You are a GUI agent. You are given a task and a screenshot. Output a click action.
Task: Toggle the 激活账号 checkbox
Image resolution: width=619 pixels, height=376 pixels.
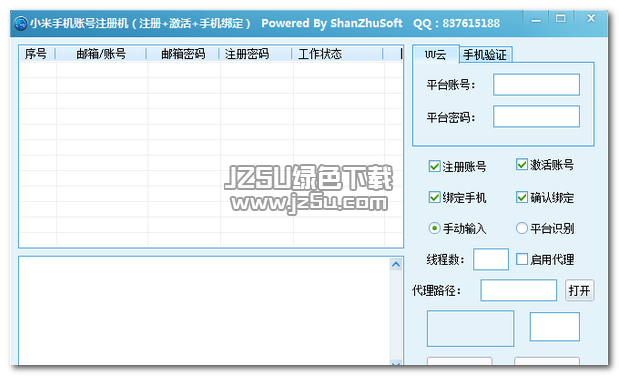(521, 164)
